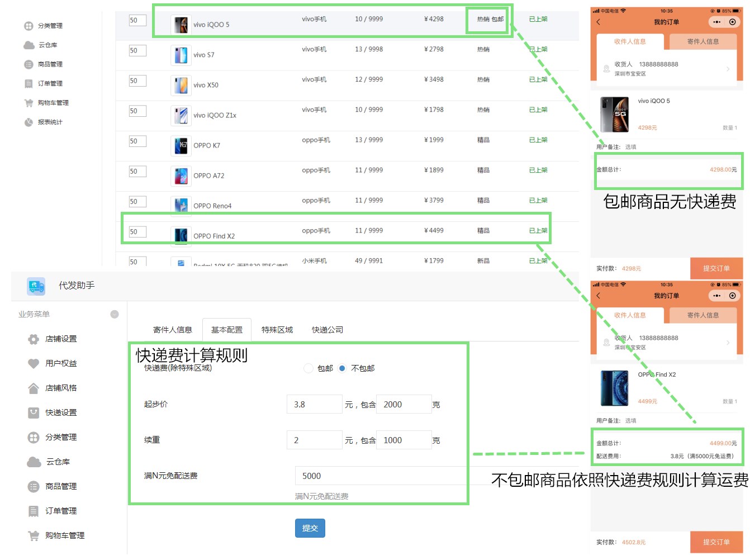Screen dimensions: 750x560
Task: Open vivo S7 product thumbnail
Action: pyautogui.click(x=181, y=55)
